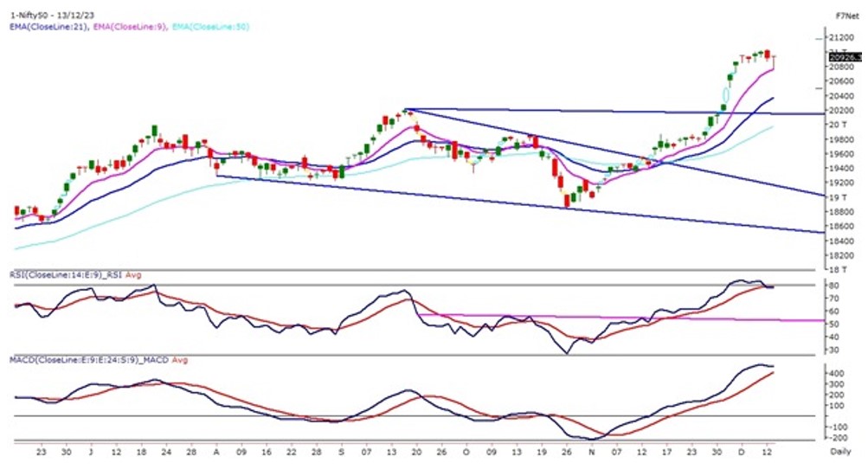Click date label 17 on the axis

click(x=667, y=452)
